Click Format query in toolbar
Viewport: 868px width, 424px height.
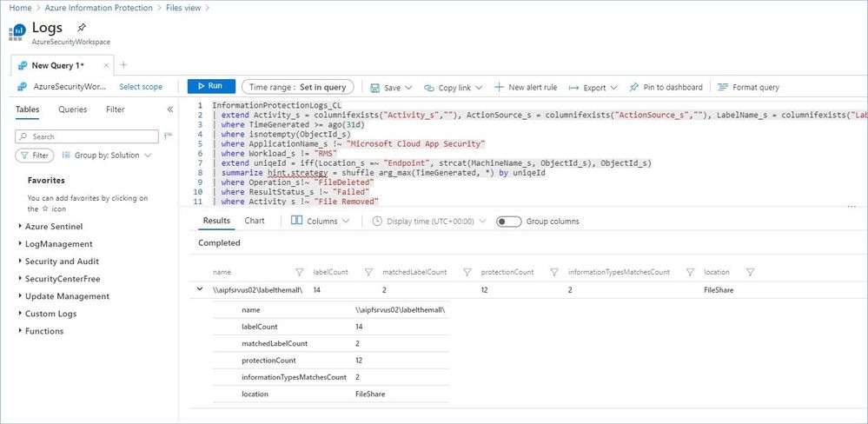[x=748, y=88]
